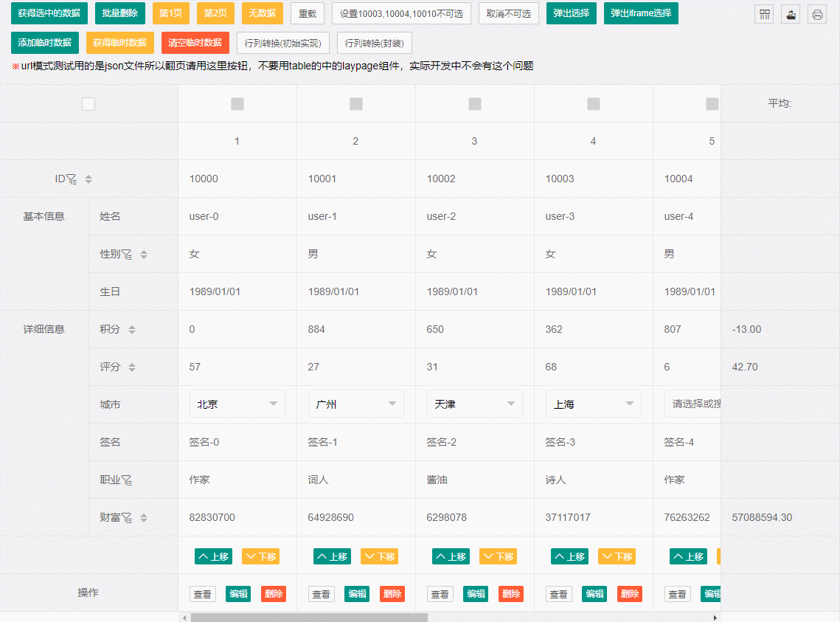The height and width of the screenshot is (622, 840).
Task: Click 批量删除 button
Action: coord(120,13)
